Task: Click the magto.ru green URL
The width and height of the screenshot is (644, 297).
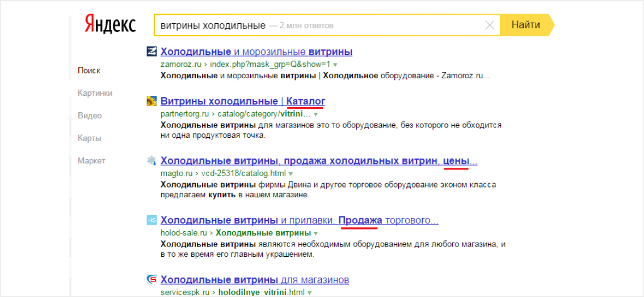Action: pyautogui.click(x=224, y=173)
